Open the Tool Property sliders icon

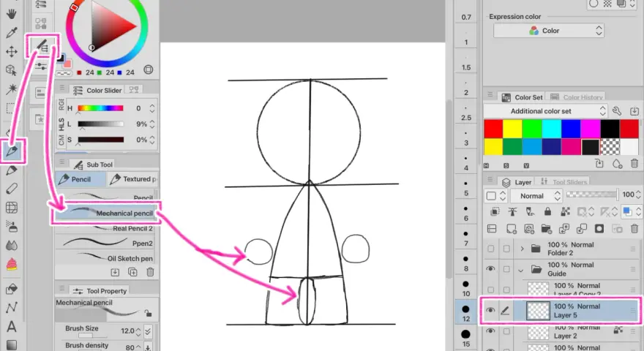tap(41, 66)
